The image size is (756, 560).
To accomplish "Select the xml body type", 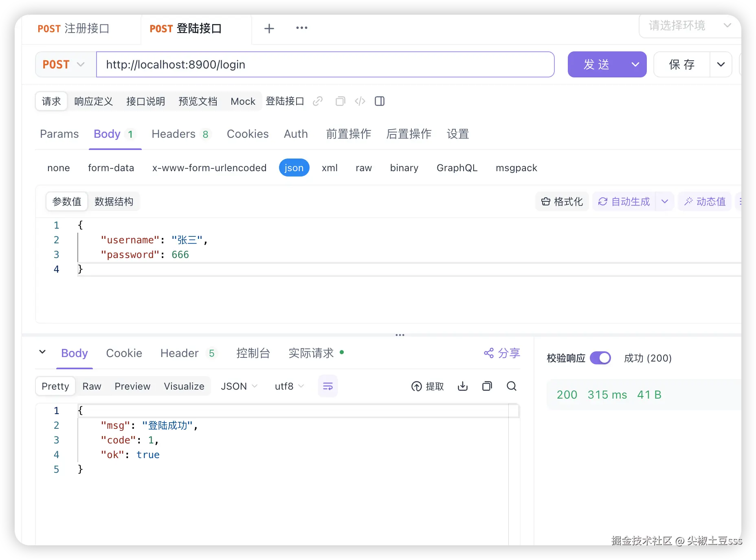I will (330, 168).
